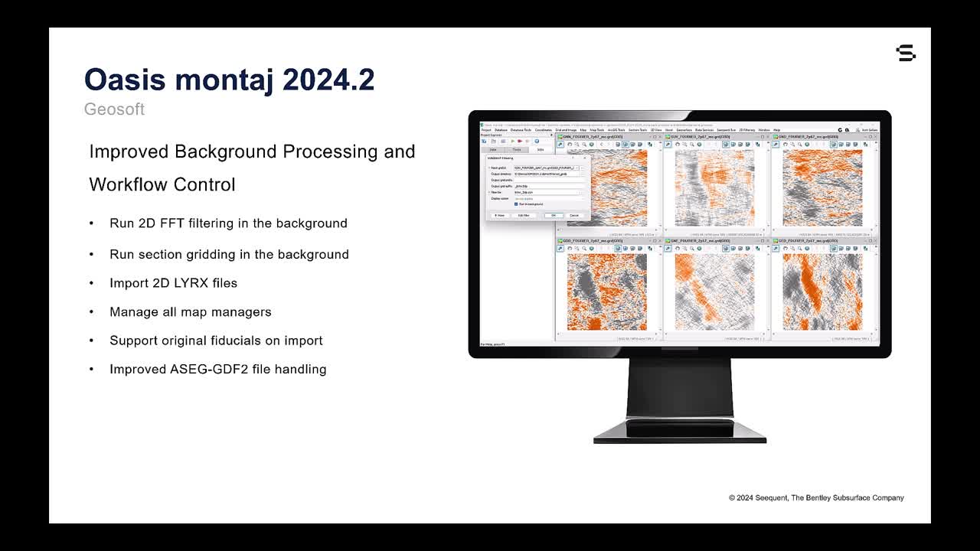Switch to the Data tab in Project Explorer
The image size is (980, 551).
click(x=493, y=149)
